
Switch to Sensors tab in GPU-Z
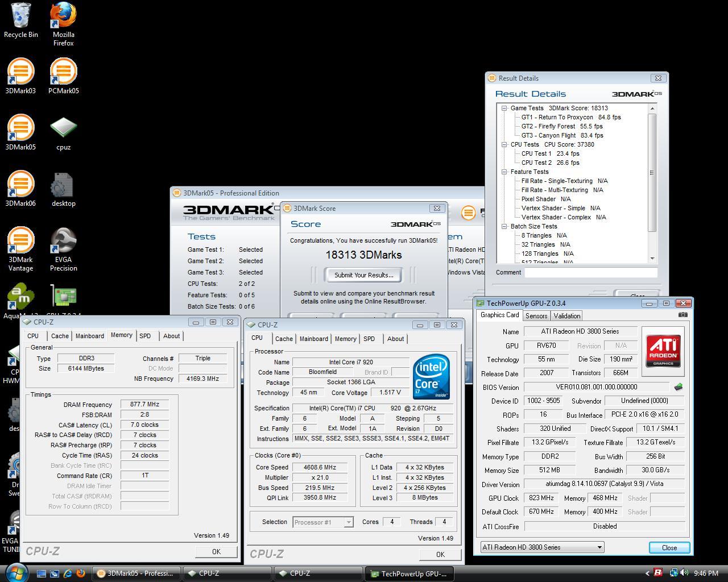[x=536, y=315]
